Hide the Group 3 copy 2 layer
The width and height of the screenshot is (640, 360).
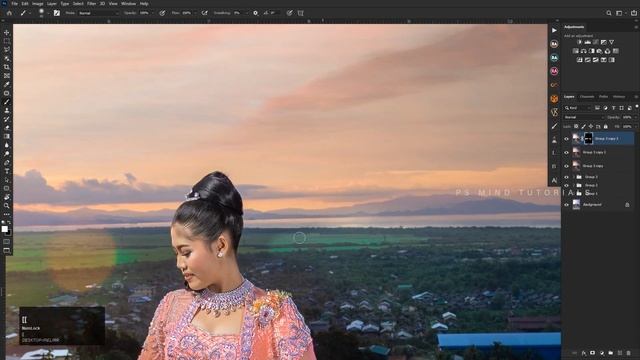567,152
